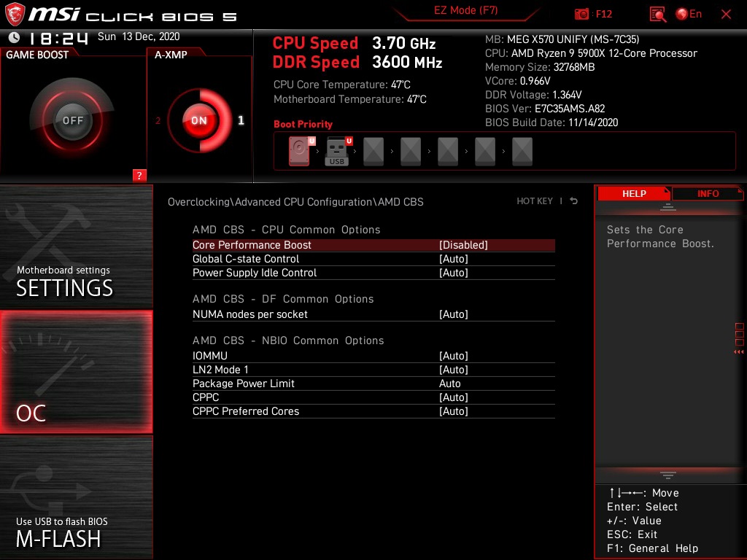The image size is (747, 560).
Task: Click the Overclocking\Advanced CPU Configuration\AMD CBS breadcrumb
Action: (x=295, y=202)
